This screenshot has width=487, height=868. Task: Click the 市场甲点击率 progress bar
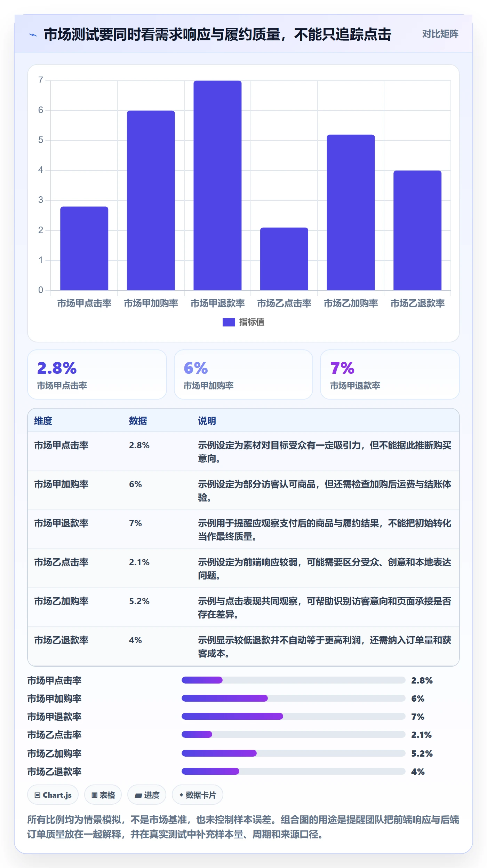(x=294, y=680)
